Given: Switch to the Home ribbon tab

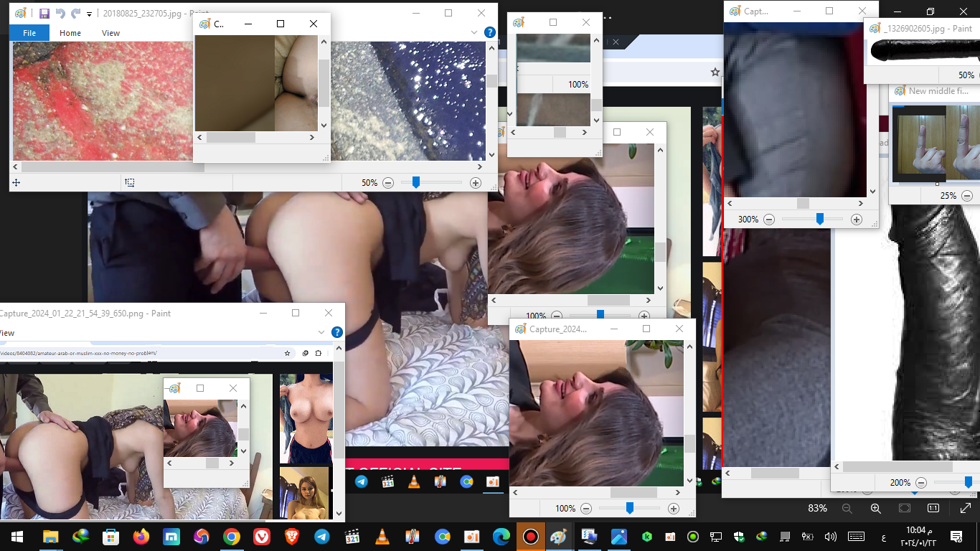Looking at the screenshot, I should 70,33.
